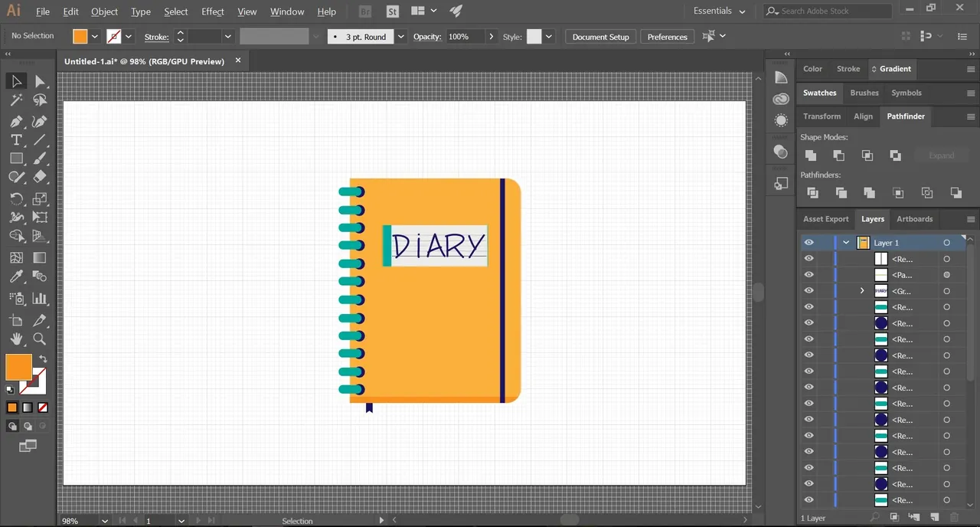Expand the <Gr... group in Layers
Screen dimensions: 980x527
click(862, 291)
